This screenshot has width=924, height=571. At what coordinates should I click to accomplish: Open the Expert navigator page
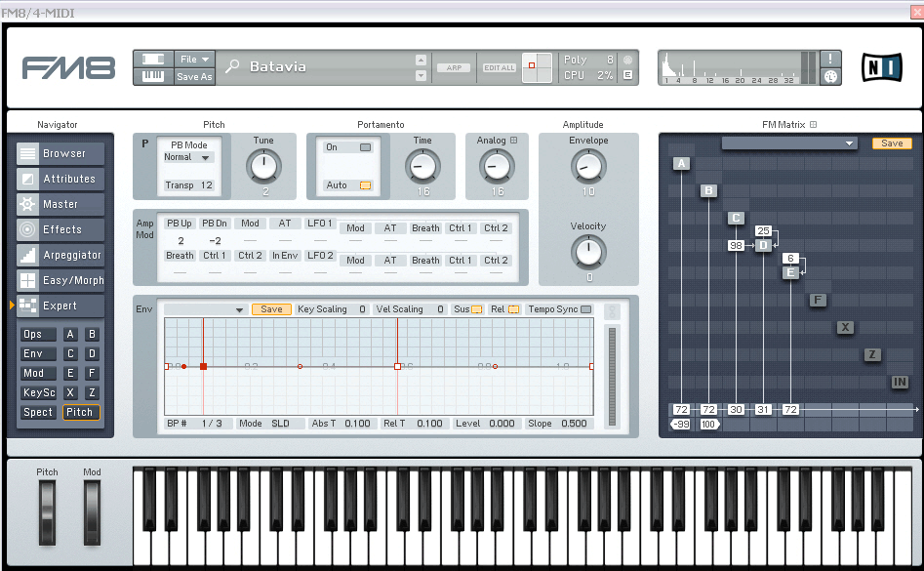[x=60, y=306]
